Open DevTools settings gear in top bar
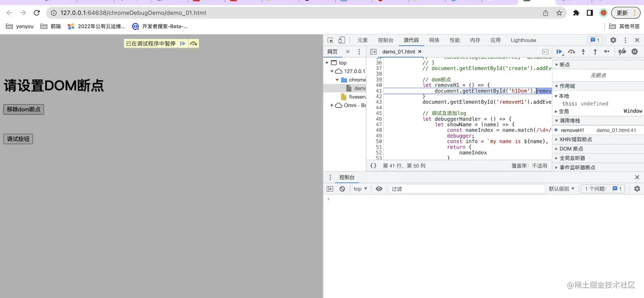Viewport: 644px width, 298px height. pyautogui.click(x=613, y=40)
